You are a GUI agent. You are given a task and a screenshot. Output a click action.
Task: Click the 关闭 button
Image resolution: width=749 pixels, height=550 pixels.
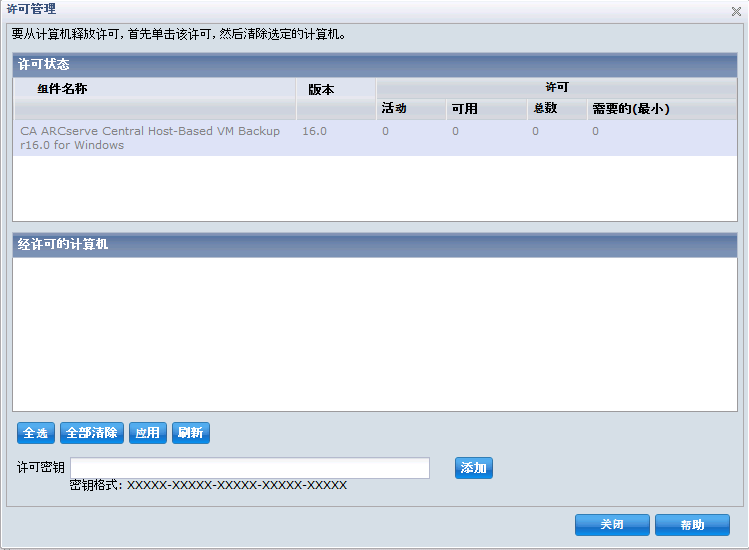click(612, 525)
